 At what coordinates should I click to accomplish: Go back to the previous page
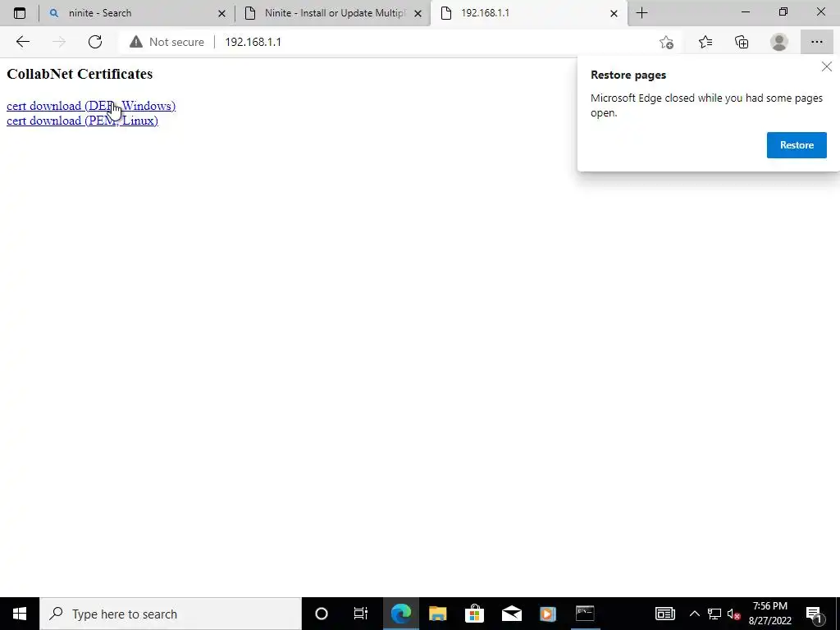coord(22,42)
